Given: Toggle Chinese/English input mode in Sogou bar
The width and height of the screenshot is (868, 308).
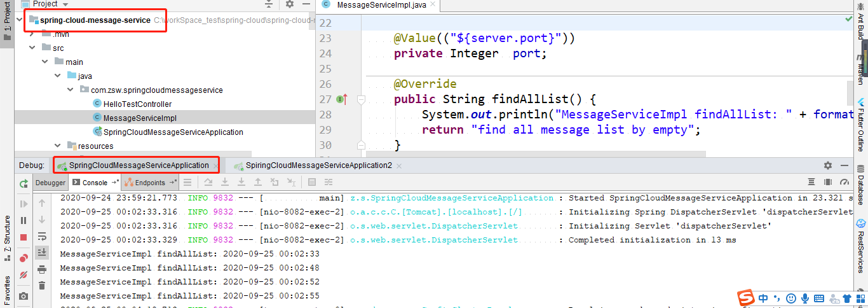Looking at the screenshot, I should (x=763, y=298).
